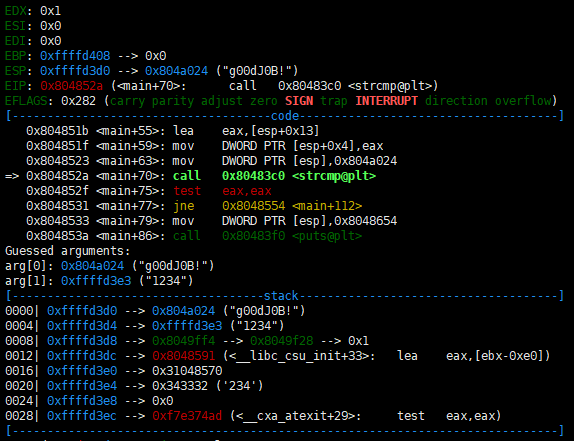Select stack address 0xffffd3d0 at offset 0000
Image resolution: width=574 pixels, height=441 pixels.
click(x=82, y=311)
